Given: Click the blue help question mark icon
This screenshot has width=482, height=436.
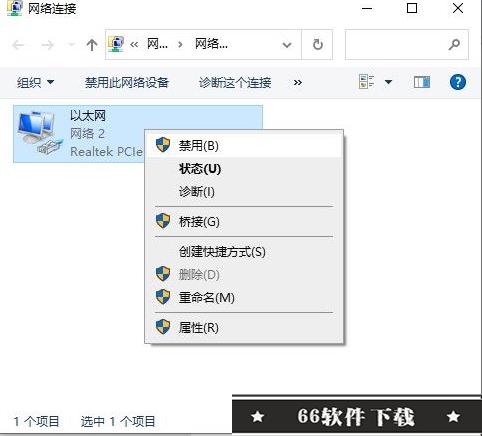Looking at the screenshot, I should coord(457,82).
